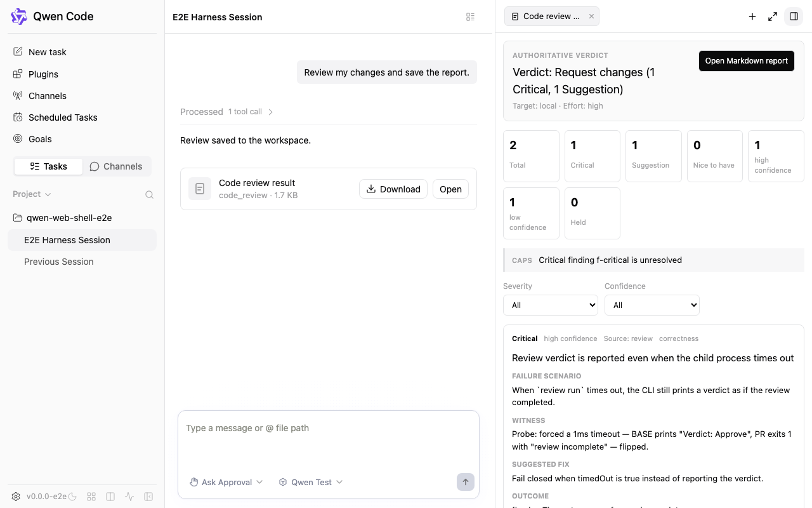Select the Code review tab
812x508 pixels.
point(551,17)
